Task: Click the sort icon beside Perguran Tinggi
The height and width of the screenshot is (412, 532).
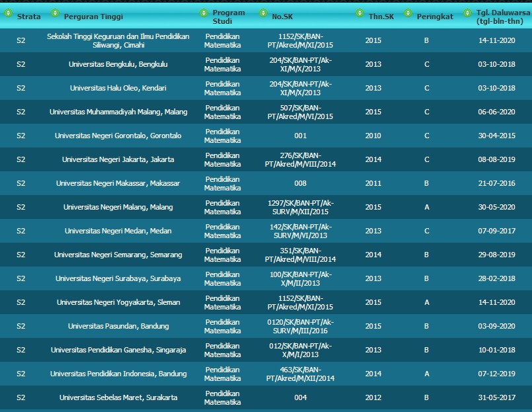Action: (x=55, y=13)
